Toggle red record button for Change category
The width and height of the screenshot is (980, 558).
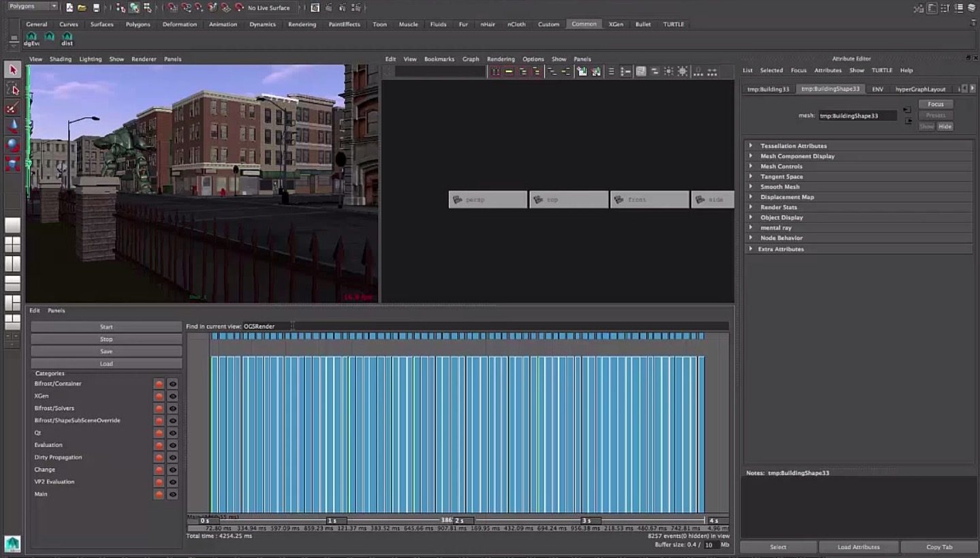(x=159, y=469)
